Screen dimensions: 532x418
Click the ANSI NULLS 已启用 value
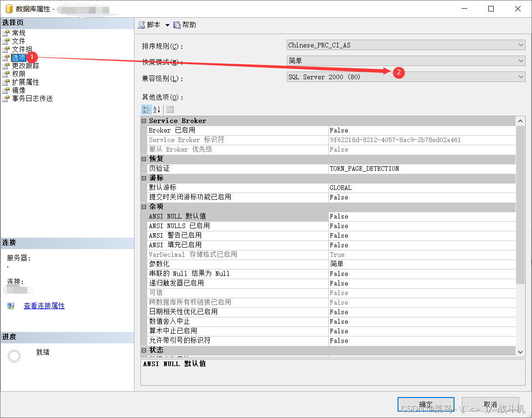tap(422, 226)
